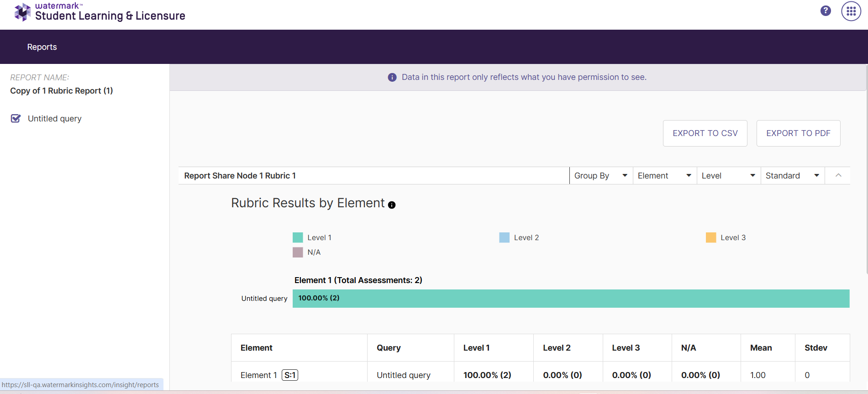
Task: Click the S:1 standard badge
Action: (290, 375)
